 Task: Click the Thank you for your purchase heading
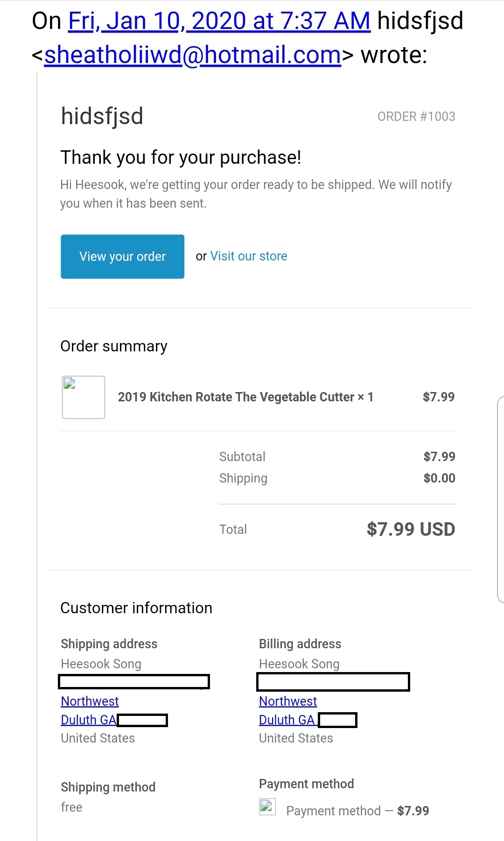coord(181,158)
